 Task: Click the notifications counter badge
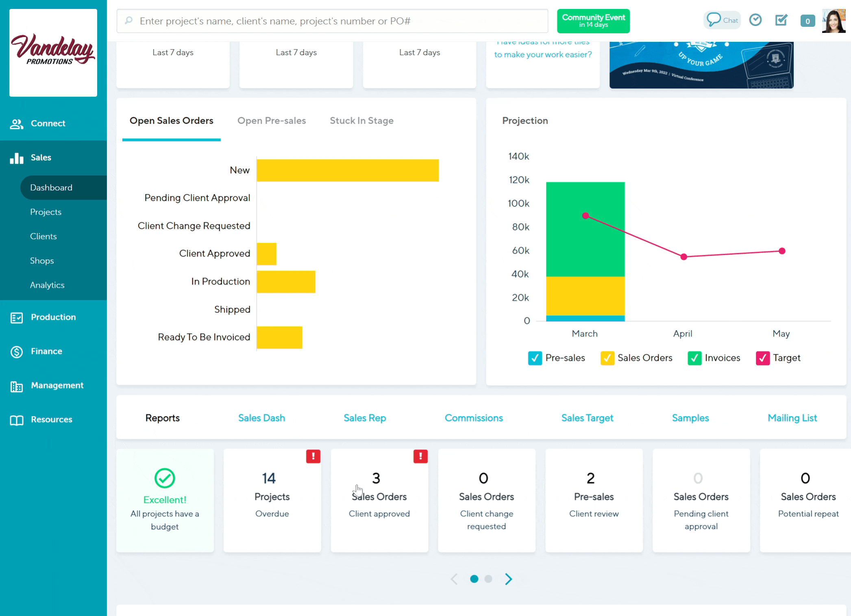807,21
